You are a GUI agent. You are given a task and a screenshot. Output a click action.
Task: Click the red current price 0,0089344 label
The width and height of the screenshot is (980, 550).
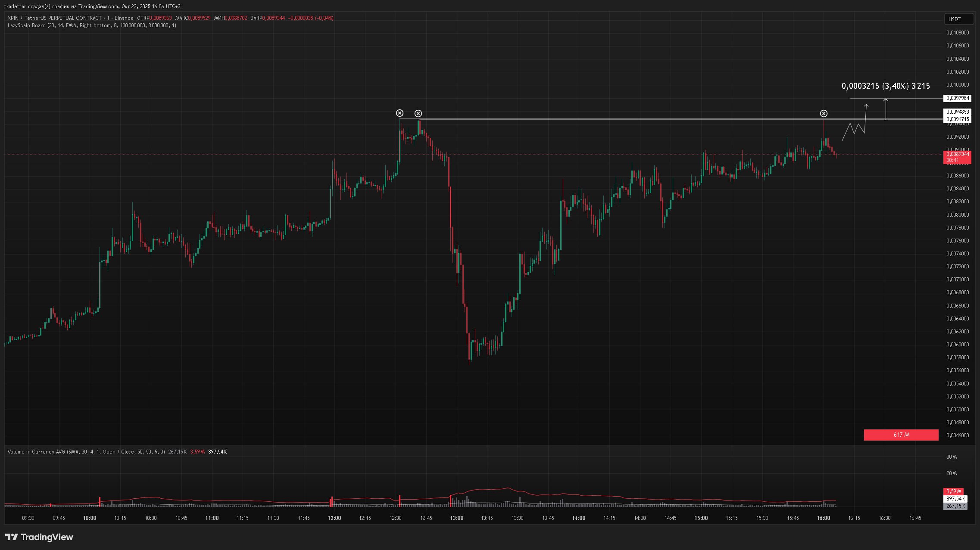[x=957, y=154]
